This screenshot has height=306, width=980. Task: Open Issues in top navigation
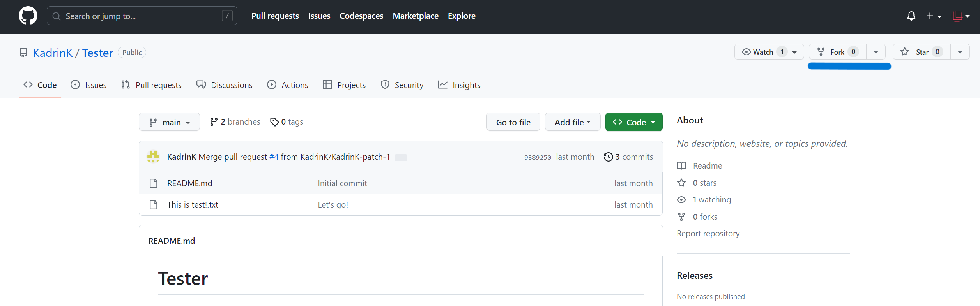click(319, 16)
